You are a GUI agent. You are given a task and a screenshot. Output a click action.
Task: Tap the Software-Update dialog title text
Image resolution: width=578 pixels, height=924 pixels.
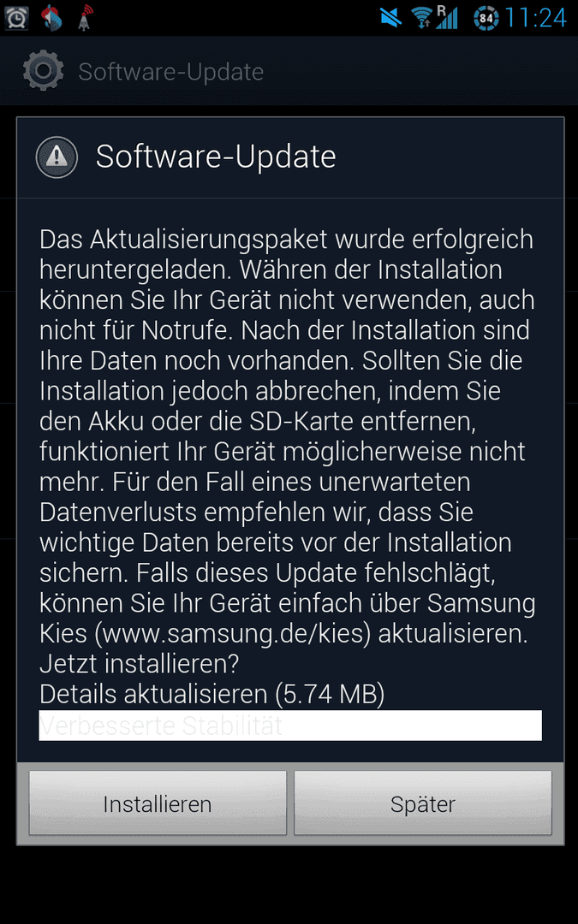[216, 157]
